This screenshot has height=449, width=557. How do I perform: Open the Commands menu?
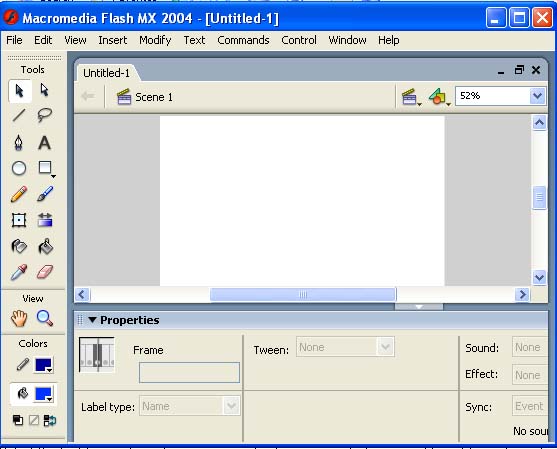(x=243, y=40)
